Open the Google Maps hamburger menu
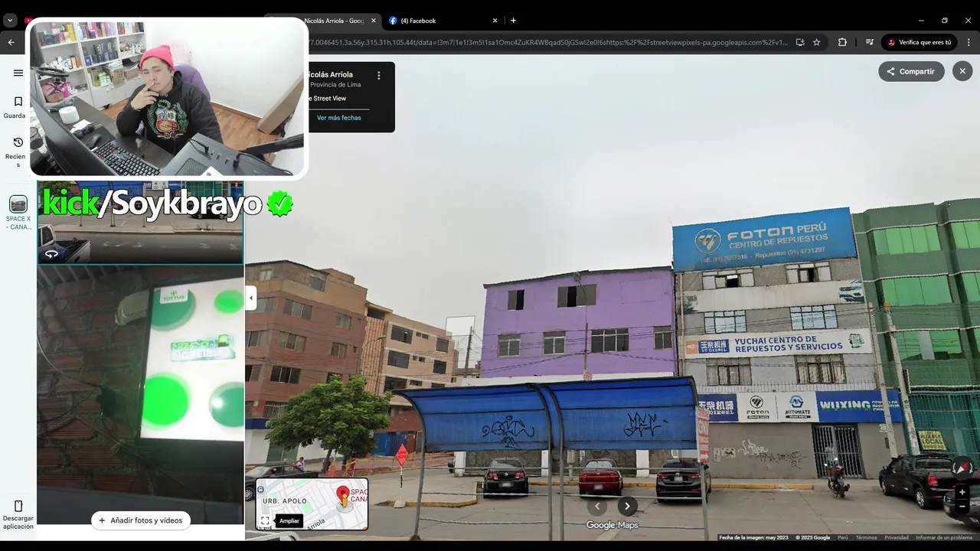The height and width of the screenshot is (551, 980). (18, 73)
